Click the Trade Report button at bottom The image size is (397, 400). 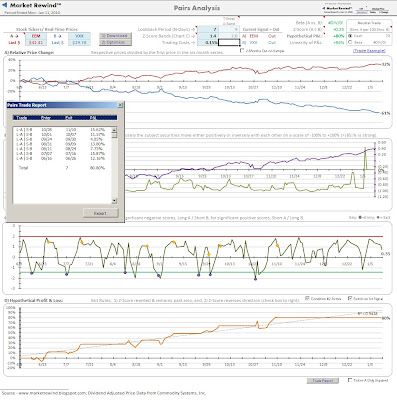323,380
